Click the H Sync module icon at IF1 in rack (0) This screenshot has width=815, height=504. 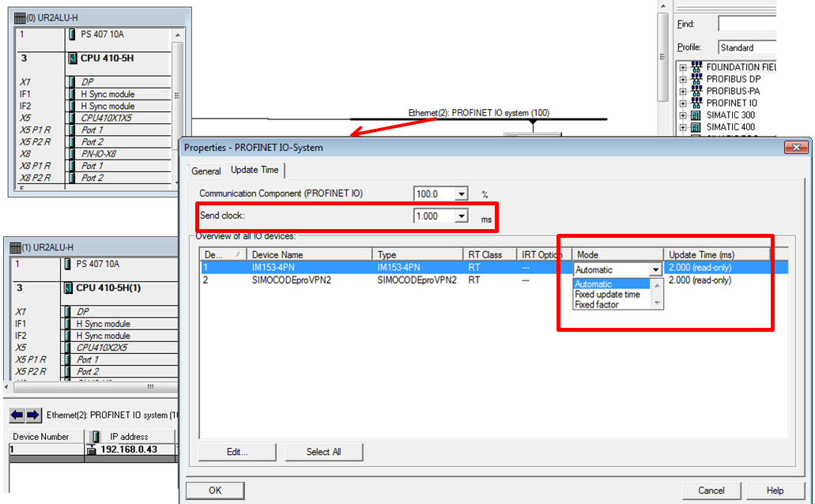pos(72,94)
